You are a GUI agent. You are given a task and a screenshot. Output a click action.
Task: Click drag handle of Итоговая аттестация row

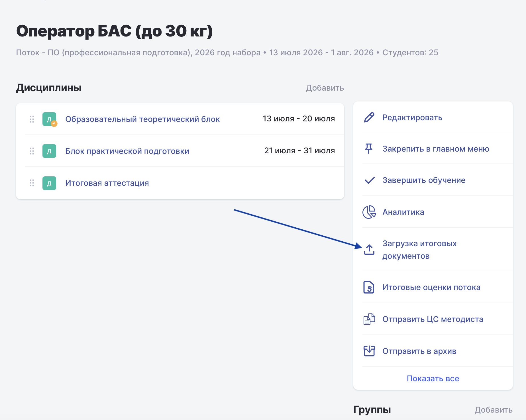coord(32,183)
